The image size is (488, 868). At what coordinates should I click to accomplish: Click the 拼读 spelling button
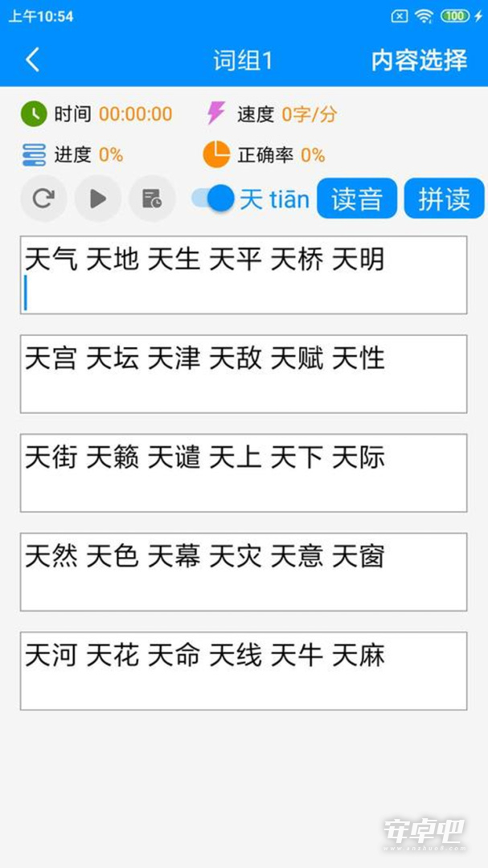point(445,199)
